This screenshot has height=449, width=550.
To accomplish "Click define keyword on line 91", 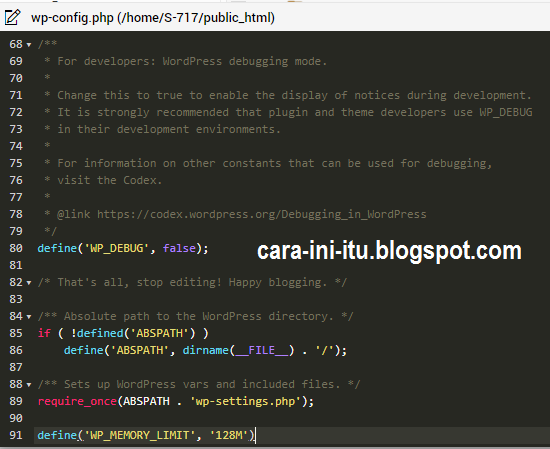I will [57, 435].
